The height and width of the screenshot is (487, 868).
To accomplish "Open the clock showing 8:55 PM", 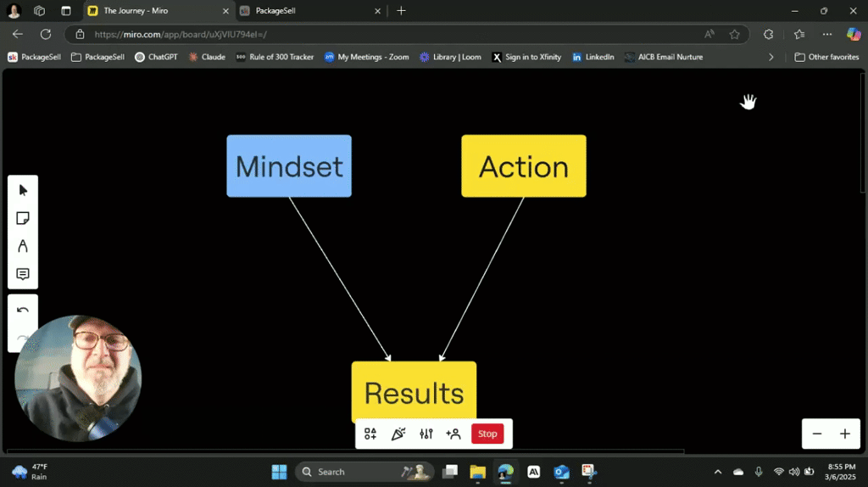I will (840, 472).
